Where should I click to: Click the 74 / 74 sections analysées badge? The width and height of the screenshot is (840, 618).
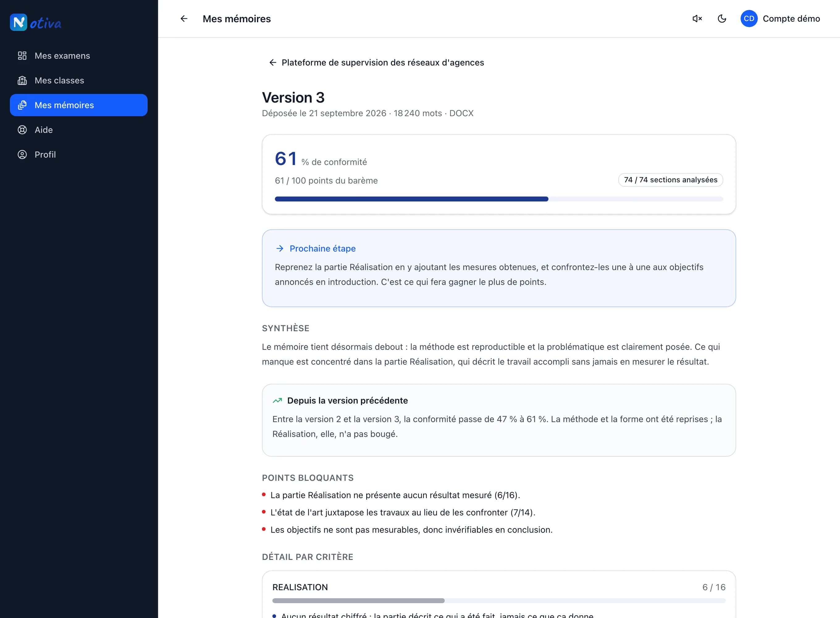[671, 180]
